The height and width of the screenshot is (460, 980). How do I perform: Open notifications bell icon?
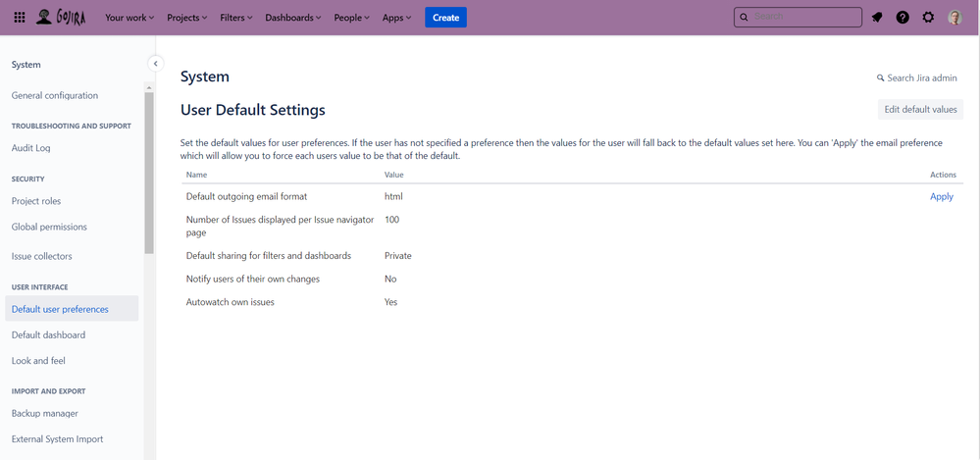click(x=877, y=18)
